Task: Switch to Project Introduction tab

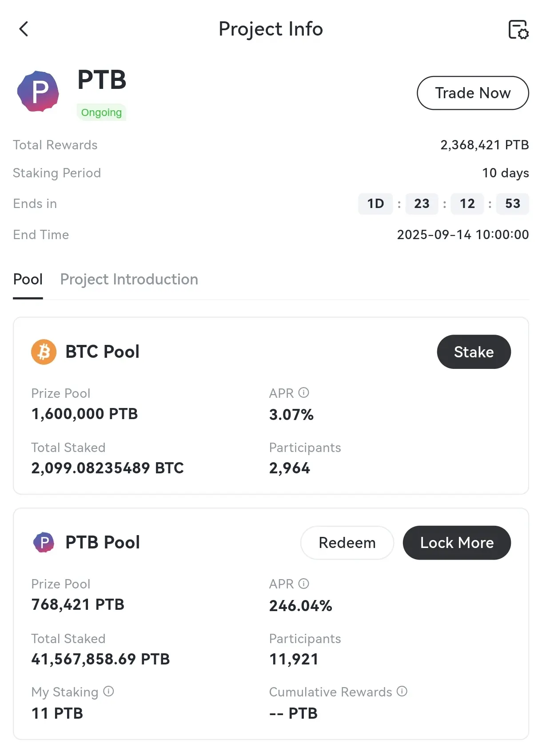Action: click(x=129, y=280)
